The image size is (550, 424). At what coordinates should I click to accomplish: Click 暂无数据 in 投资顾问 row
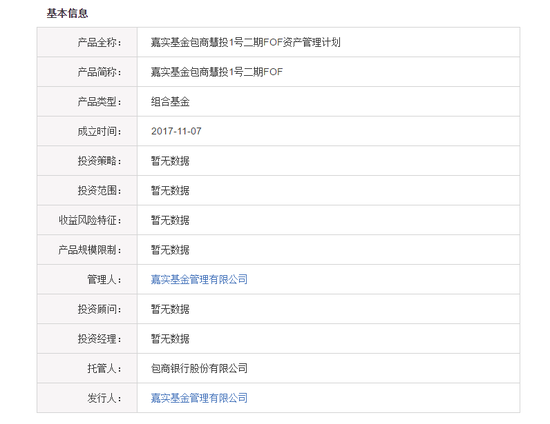tap(170, 309)
